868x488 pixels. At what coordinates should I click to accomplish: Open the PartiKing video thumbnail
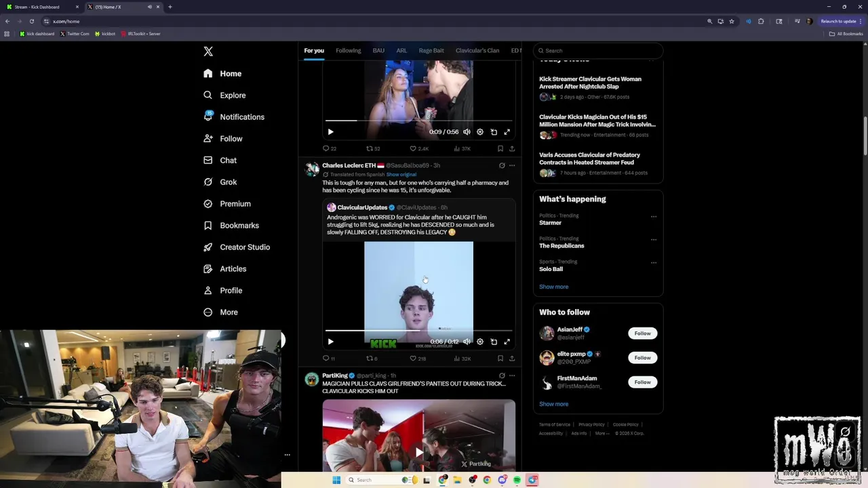pos(419,436)
